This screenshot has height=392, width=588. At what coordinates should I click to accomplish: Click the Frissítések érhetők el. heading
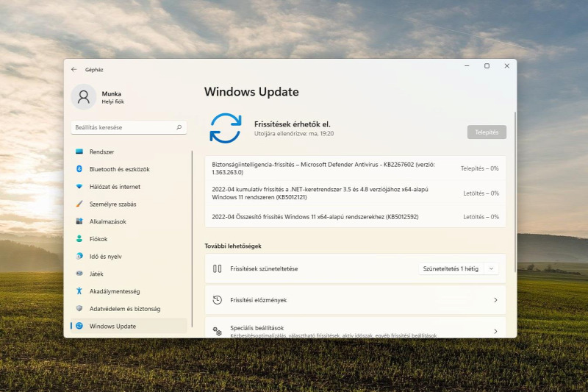[x=292, y=124]
